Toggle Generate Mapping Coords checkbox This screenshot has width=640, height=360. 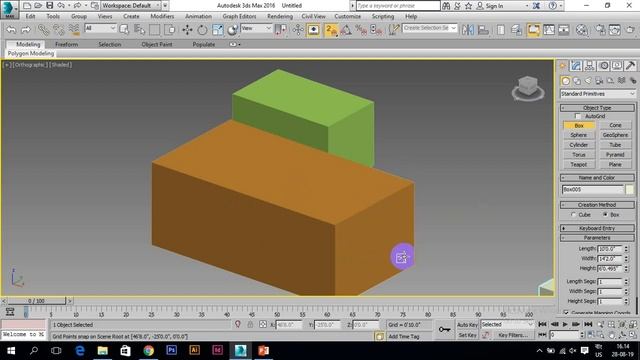coord(566,313)
